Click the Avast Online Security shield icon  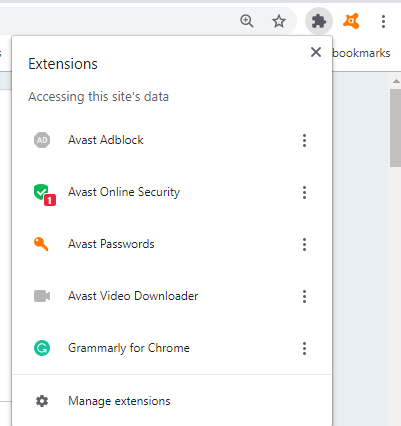(44, 194)
